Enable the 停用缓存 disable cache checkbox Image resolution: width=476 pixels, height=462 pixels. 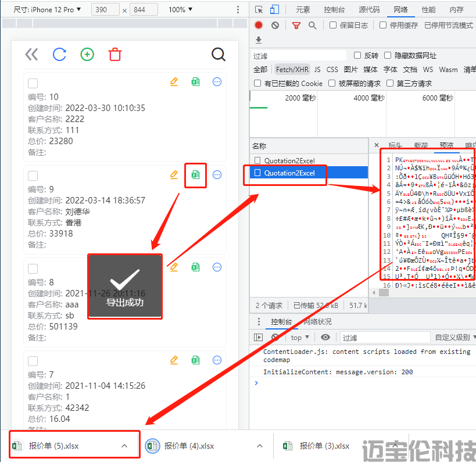point(383,25)
